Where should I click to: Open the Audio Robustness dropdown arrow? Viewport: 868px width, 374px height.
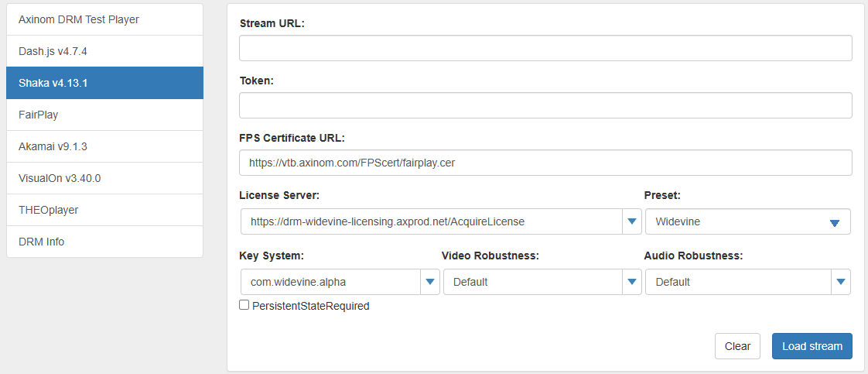840,282
